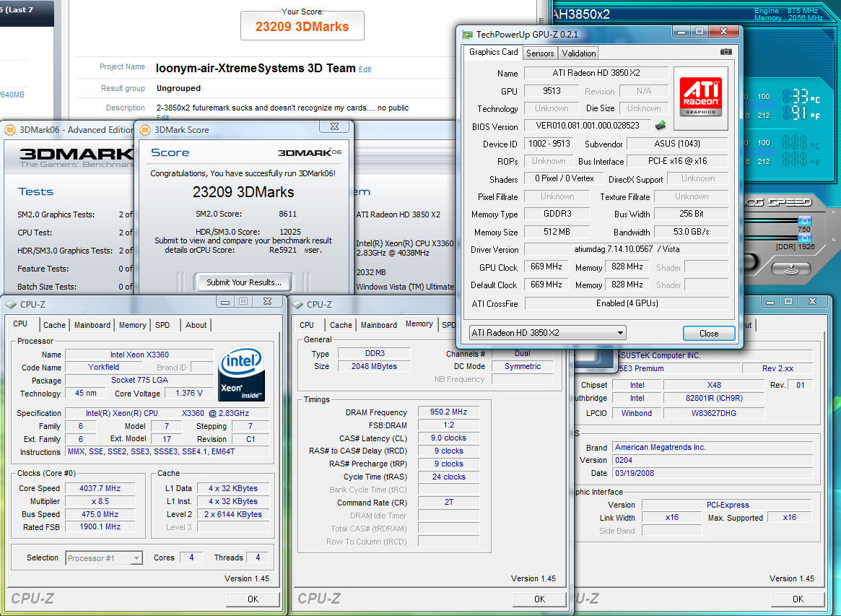Click the Submit Your Results button

244,282
